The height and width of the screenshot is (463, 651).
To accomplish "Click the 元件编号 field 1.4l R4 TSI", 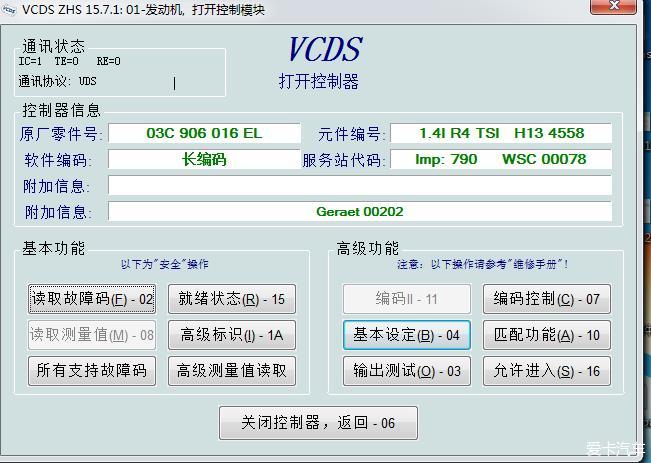I will [501, 133].
